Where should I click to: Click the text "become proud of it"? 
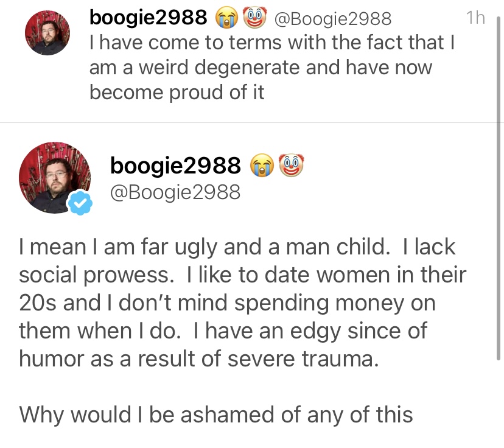(177, 92)
